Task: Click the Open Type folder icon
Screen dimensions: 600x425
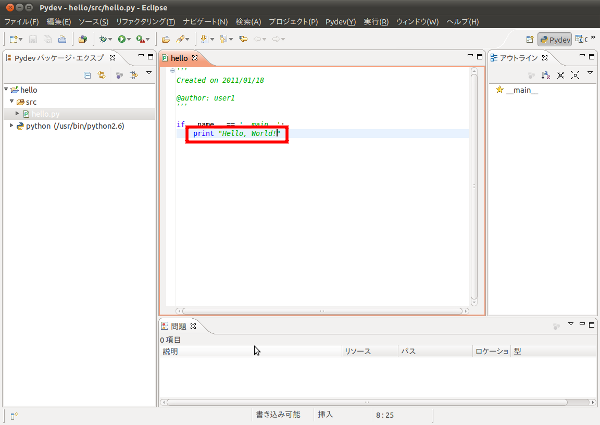Action: pos(166,39)
